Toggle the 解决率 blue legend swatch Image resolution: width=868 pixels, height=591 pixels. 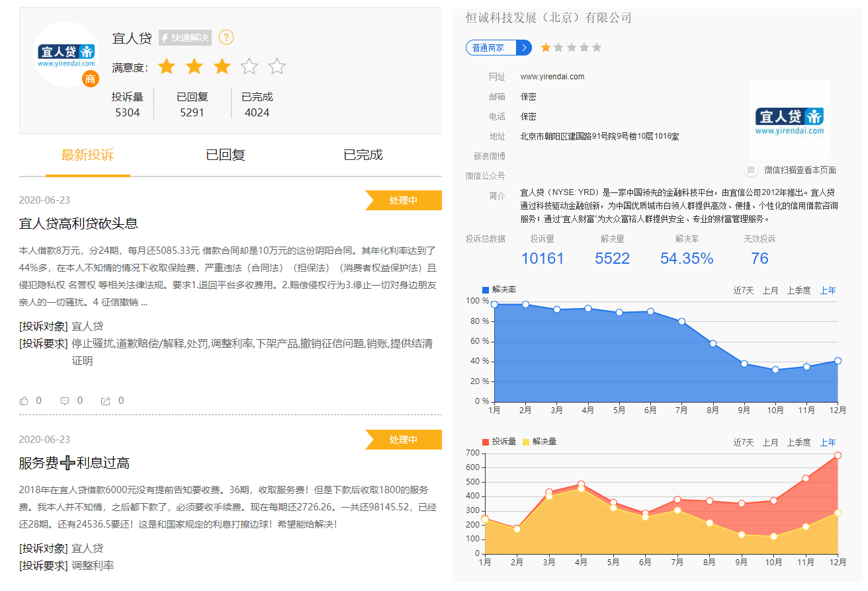click(486, 290)
